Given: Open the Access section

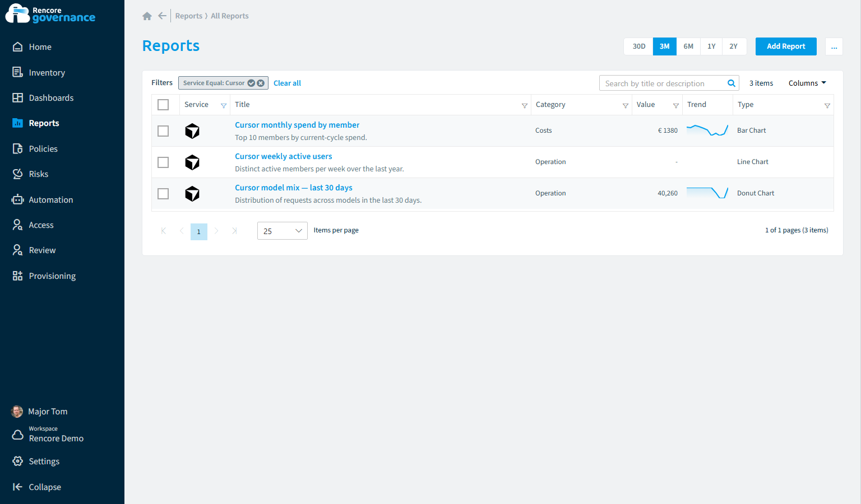Looking at the screenshot, I should [x=41, y=225].
